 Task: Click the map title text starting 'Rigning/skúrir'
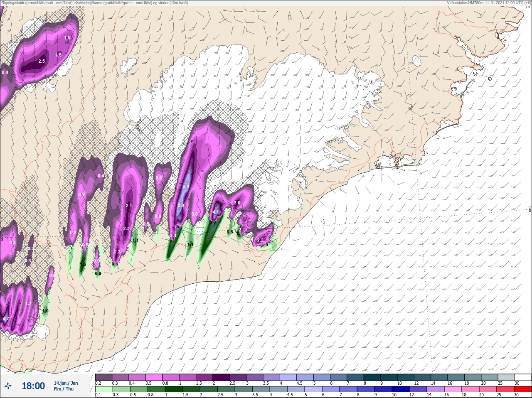coord(94,2)
